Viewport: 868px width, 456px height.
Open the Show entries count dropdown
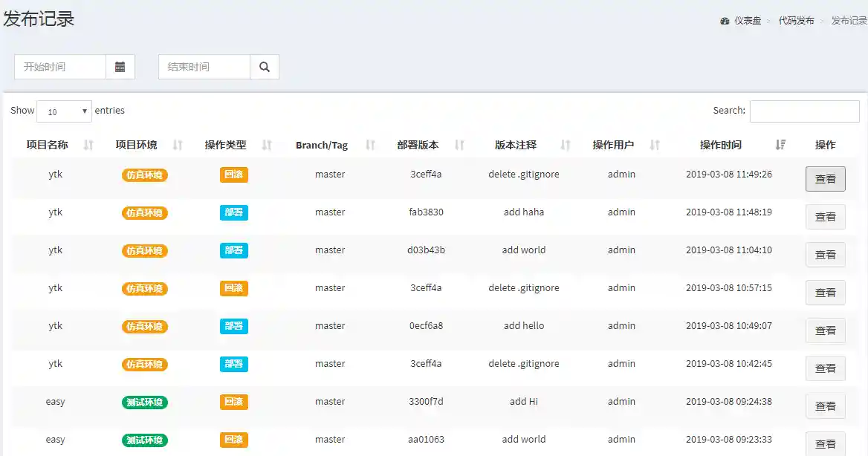pyautogui.click(x=64, y=111)
